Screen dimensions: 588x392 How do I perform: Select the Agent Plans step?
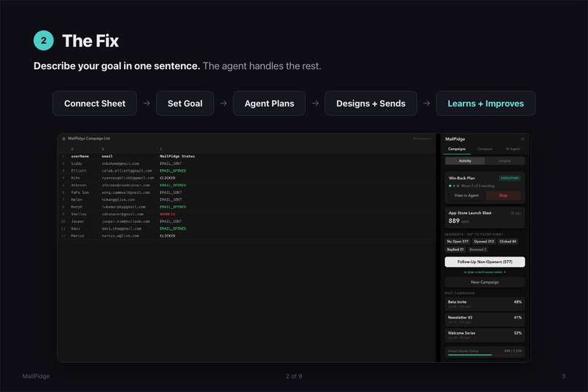click(269, 103)
